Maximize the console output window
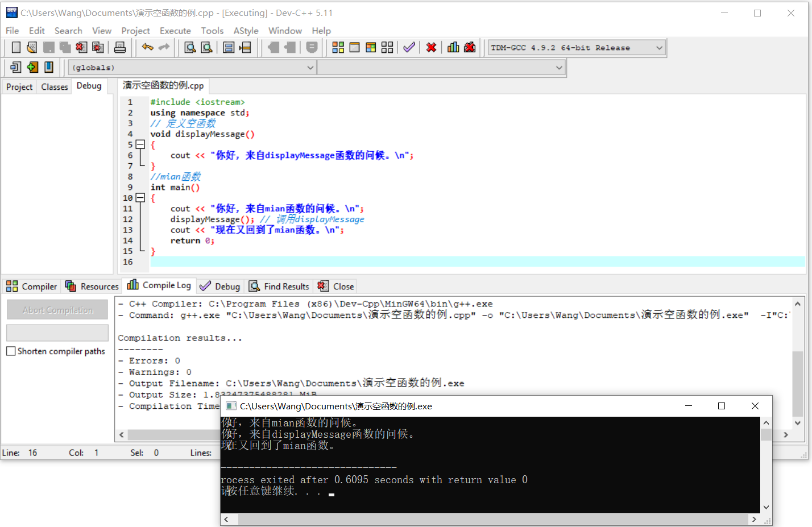812x527 pixels. click(x=722, y=406)
